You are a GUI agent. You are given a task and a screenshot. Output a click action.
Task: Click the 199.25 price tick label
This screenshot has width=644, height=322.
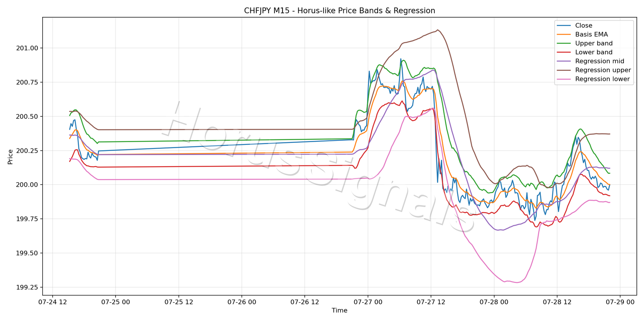(x=27, y=287)
